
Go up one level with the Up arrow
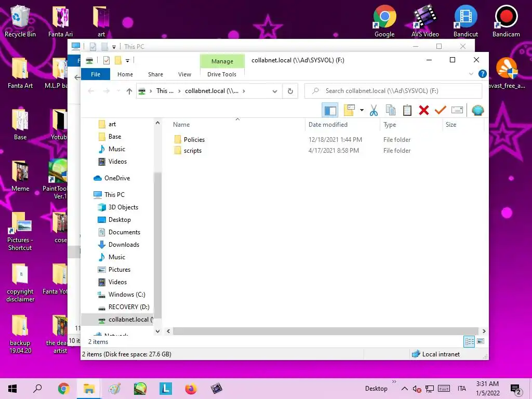pyautogui.click(x=129, y=91)
